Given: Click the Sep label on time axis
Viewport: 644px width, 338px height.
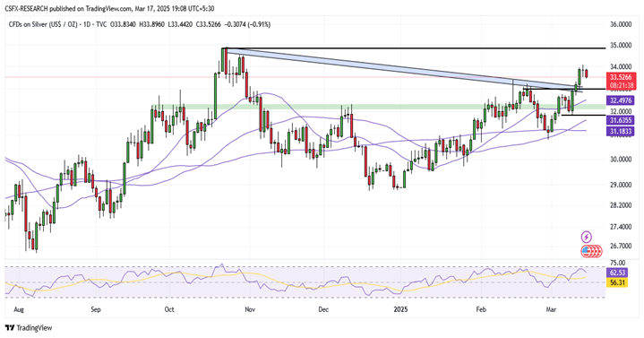Looking at the screenshot, I should click(95, 309).
